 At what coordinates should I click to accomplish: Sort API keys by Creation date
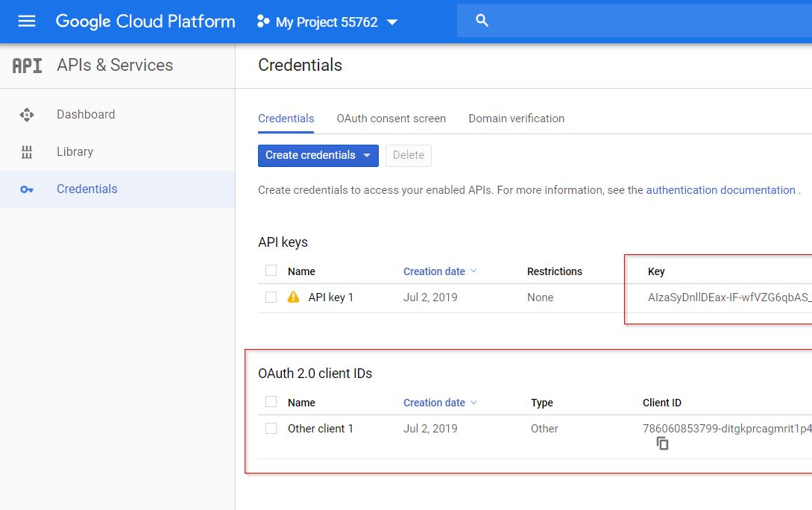click(x=440, y=271)
